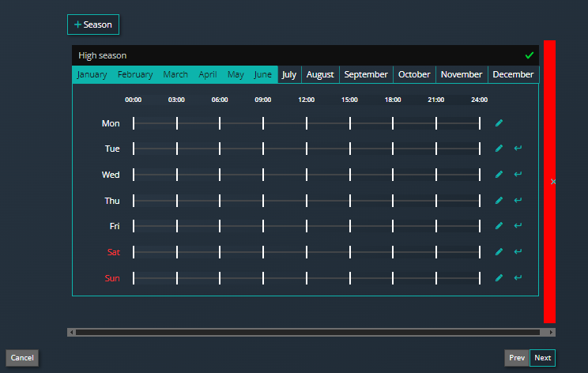Edit Fri time range via pencil icon
The height and width of the screenshot is (373, 588).
(x=499, y=226)
